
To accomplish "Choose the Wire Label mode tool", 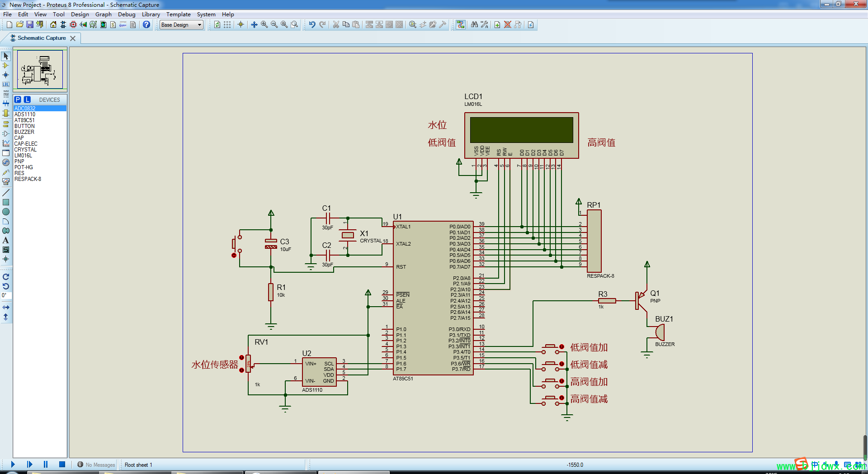I will (6, 85).
